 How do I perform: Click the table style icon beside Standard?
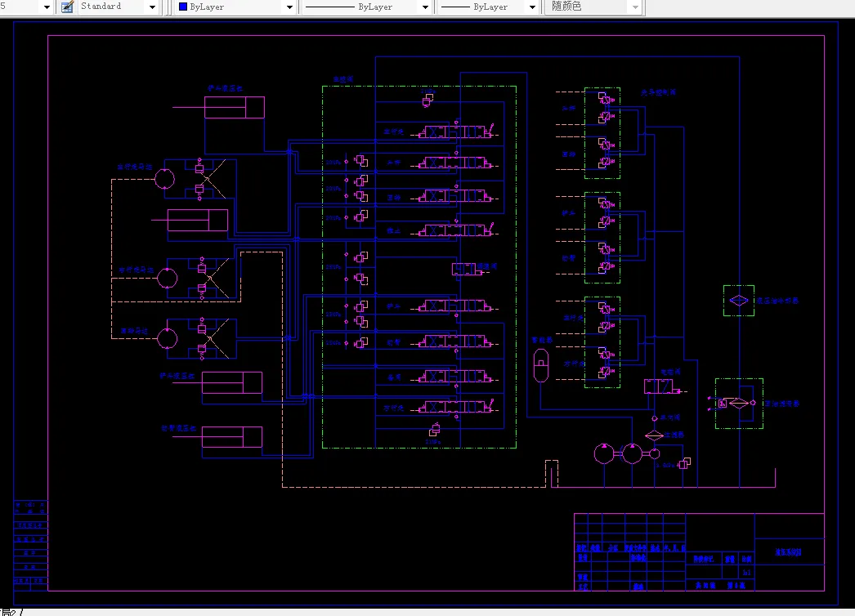pyautogui.click(x=67, y=7)
